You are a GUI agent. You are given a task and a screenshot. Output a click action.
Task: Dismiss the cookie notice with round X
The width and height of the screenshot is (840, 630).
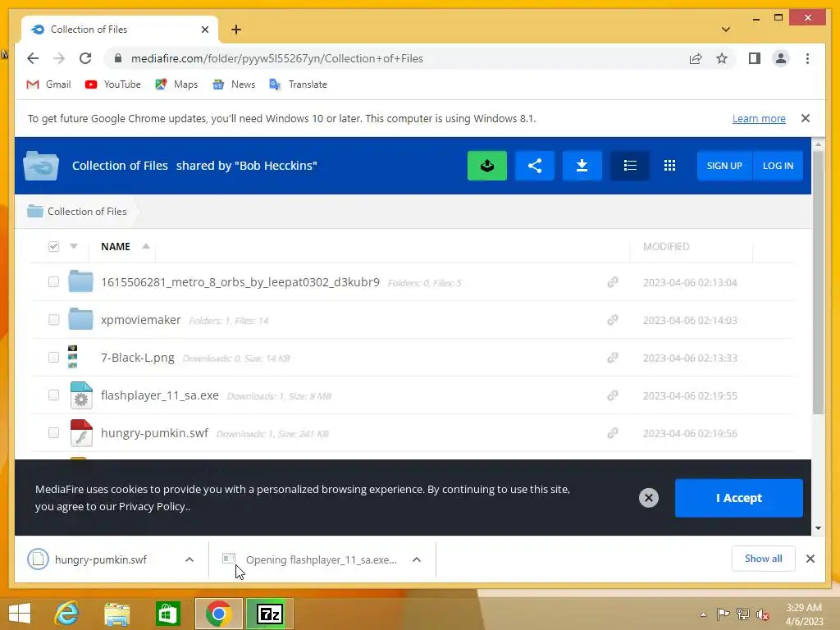pyautogui.click(x=648, y=498)
